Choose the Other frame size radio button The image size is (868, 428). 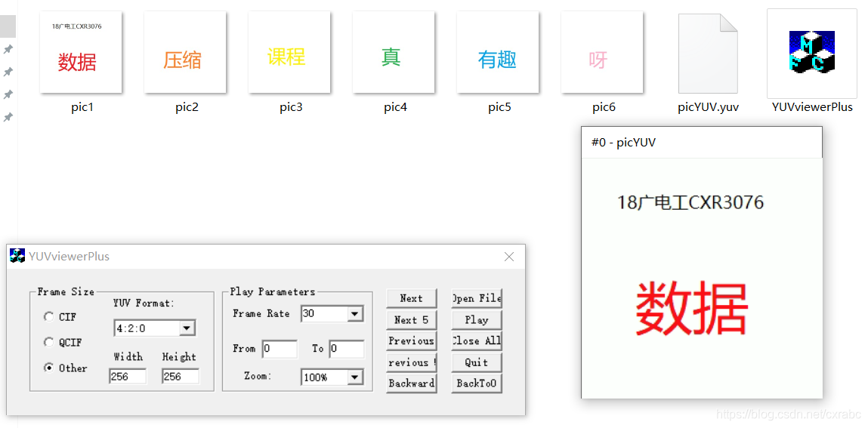pyautogui.click(x=48, y=367)
